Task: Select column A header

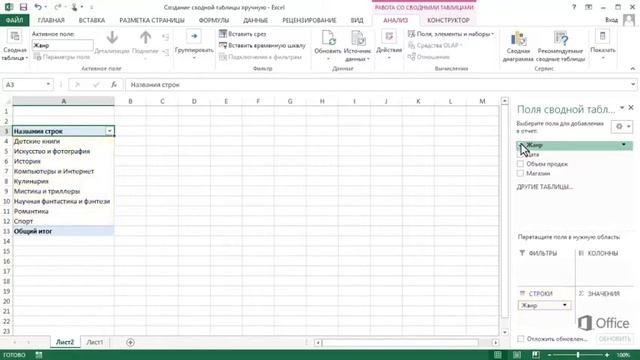Action: 63,101
